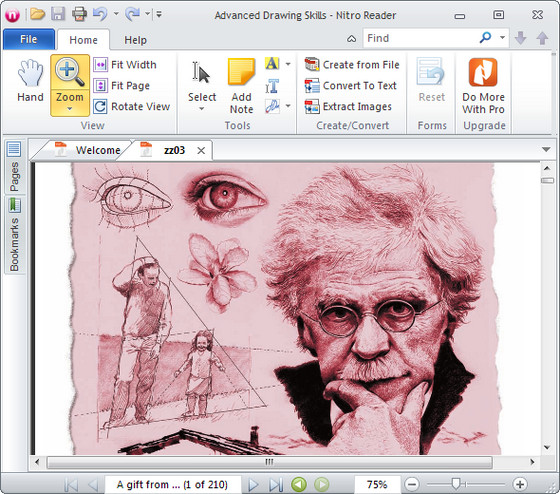Screen dimensions: 560x494
Task: Open a file with the folder icon
Action: point(38,14)
